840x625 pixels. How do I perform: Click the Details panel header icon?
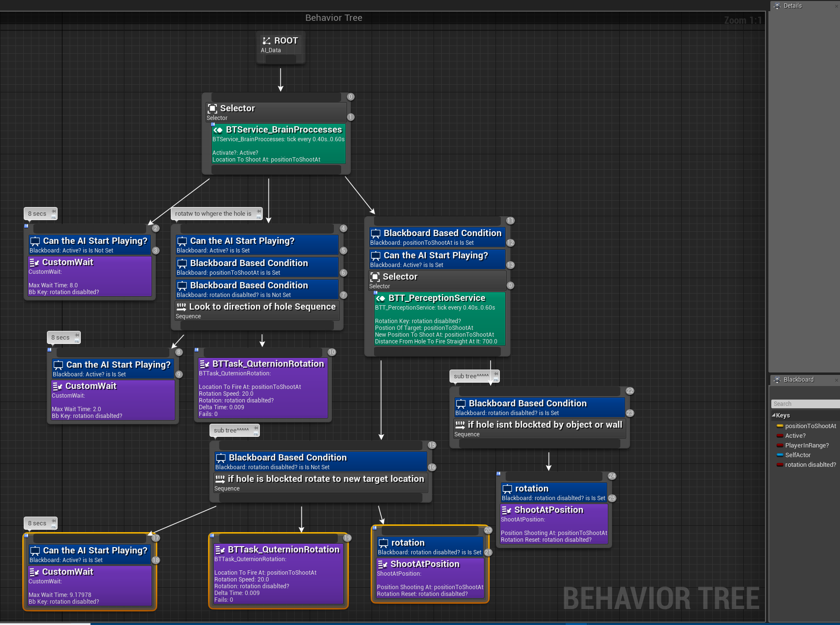[x=776, y=6]
